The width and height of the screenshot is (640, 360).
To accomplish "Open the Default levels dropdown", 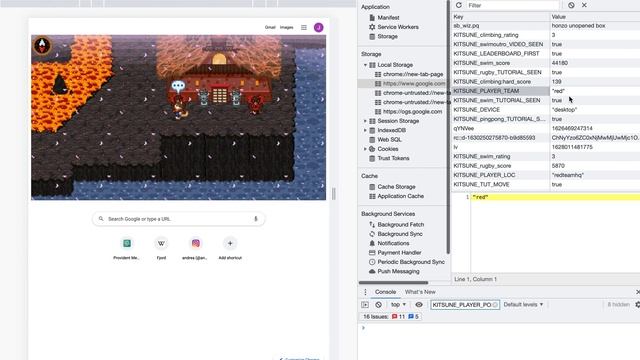I will coord(523,305).
